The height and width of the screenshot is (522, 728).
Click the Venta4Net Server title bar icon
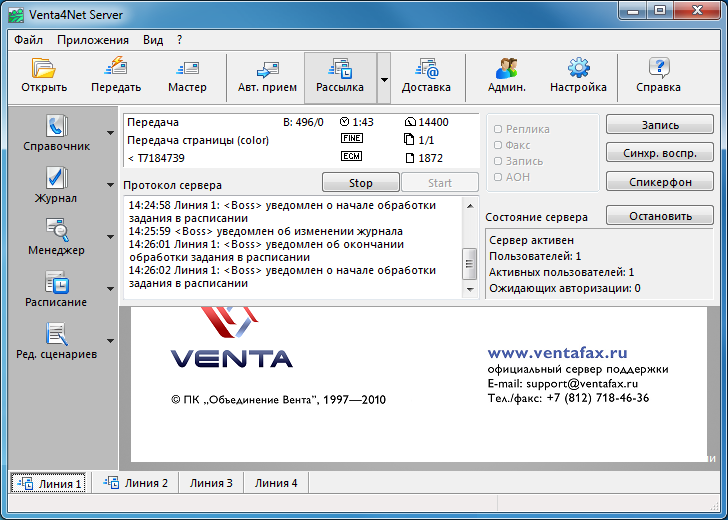[x=16, y=15]
